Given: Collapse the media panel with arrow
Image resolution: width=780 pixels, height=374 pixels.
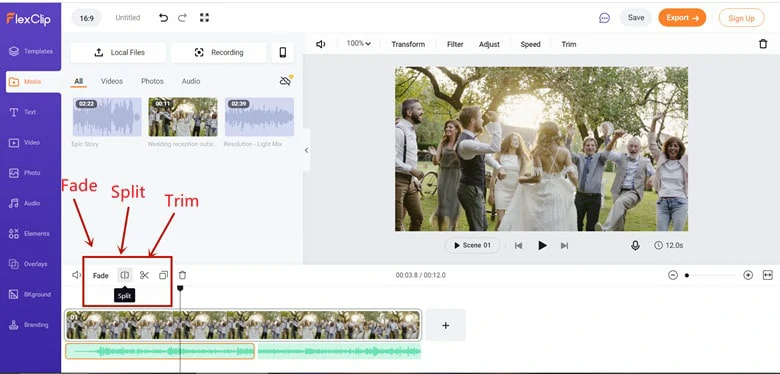Looking at the screenshot, I should 306,150.
